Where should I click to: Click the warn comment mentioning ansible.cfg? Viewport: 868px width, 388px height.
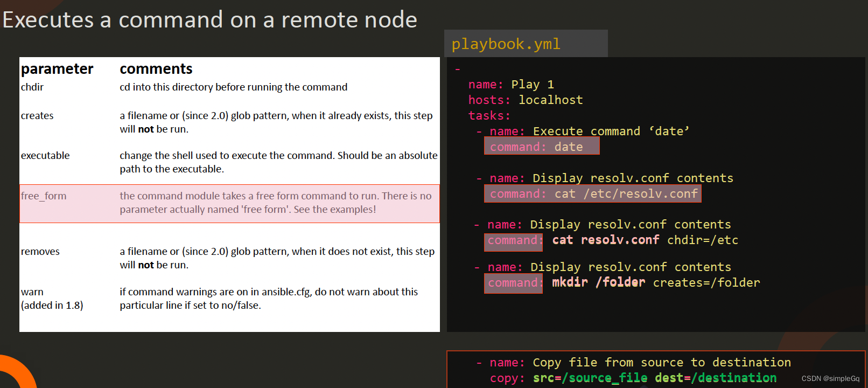(x=269, y=299)
